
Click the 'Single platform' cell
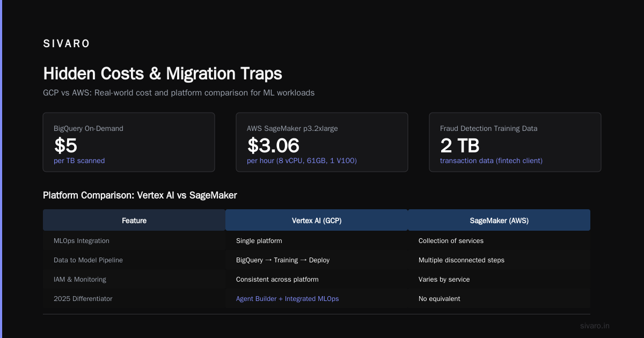click(x=259, y=241)
